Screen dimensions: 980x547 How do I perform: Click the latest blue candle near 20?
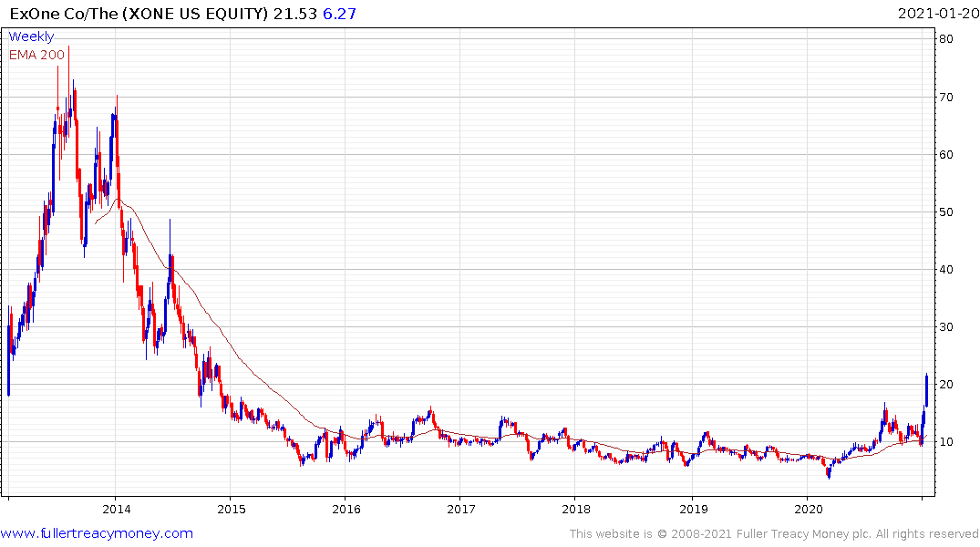click(926, 391)
